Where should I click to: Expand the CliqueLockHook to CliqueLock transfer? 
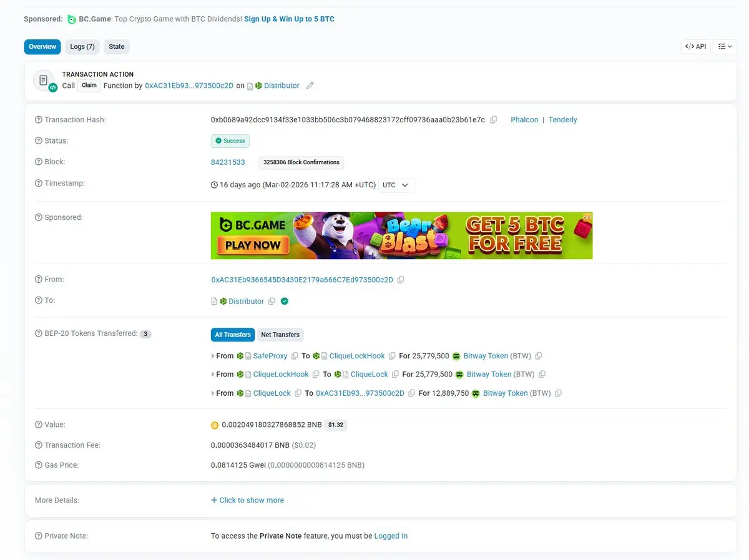[213, 375]
